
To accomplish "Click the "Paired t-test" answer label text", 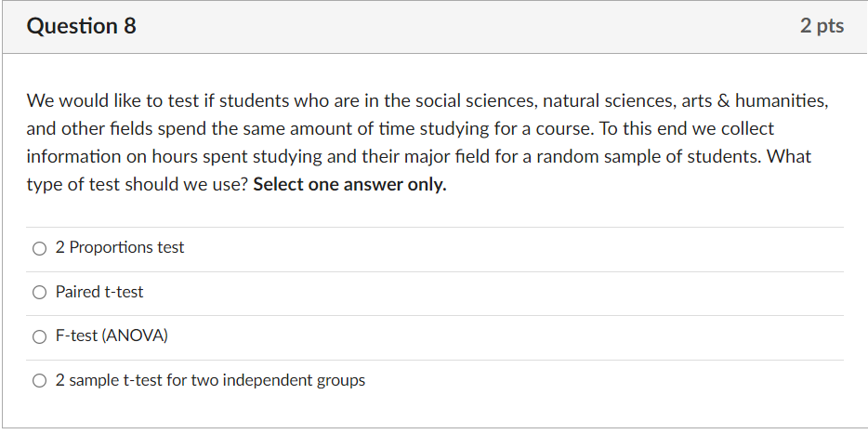I will (x=99, y=292).
